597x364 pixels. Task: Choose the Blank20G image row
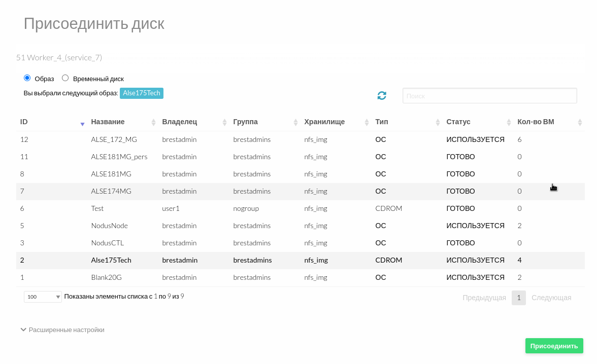pos(106,277)
